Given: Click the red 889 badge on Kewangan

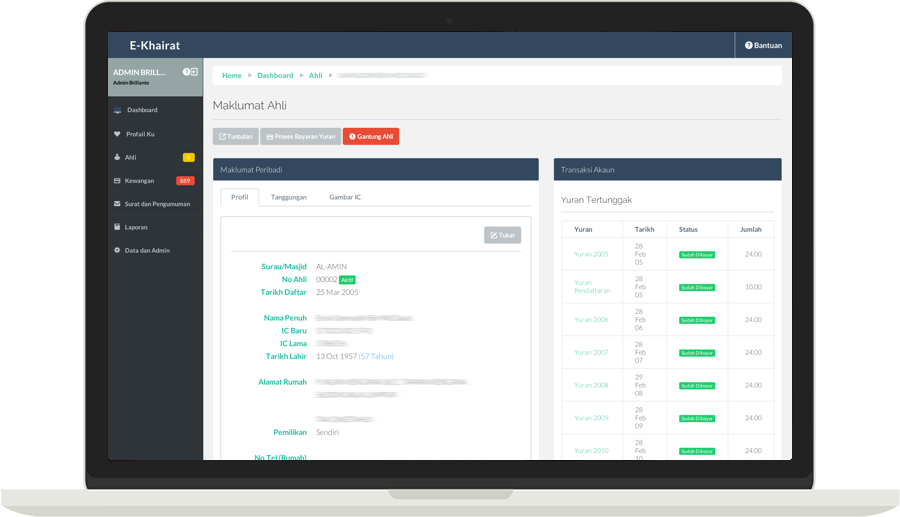Looking at the screenshot, I should pyautogui.click(x=185, y=181).
